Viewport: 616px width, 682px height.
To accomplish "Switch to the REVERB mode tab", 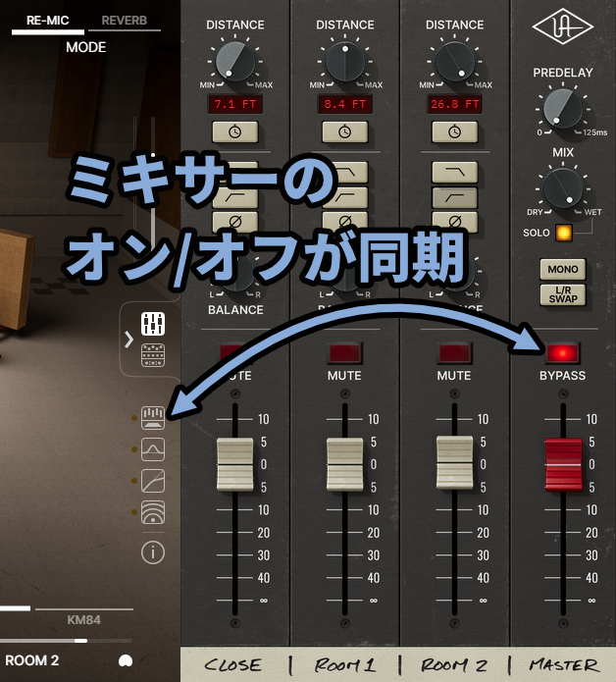I will click(125, 20).
